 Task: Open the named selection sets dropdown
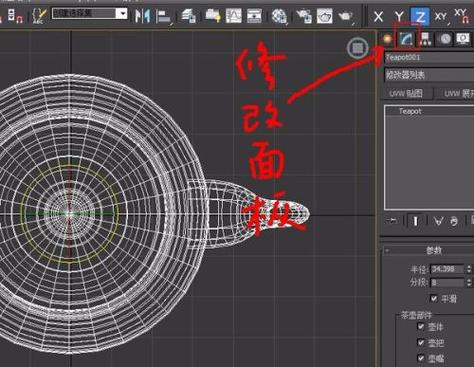point(122,13)
